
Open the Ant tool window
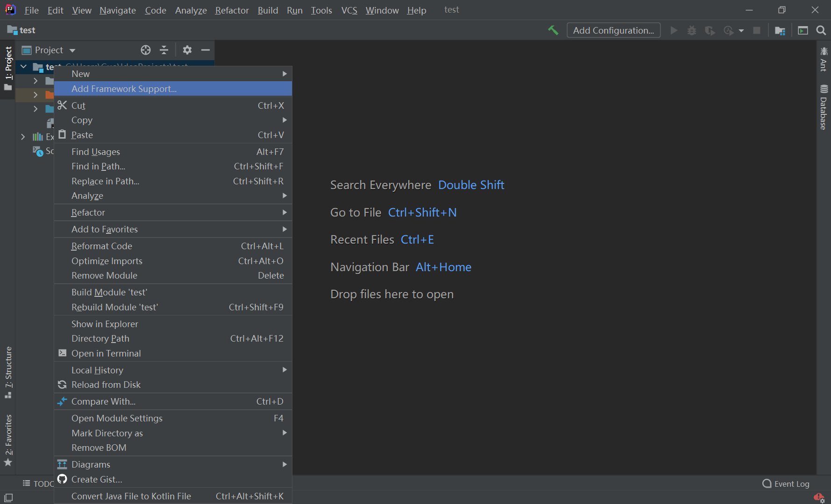[824, 59]
